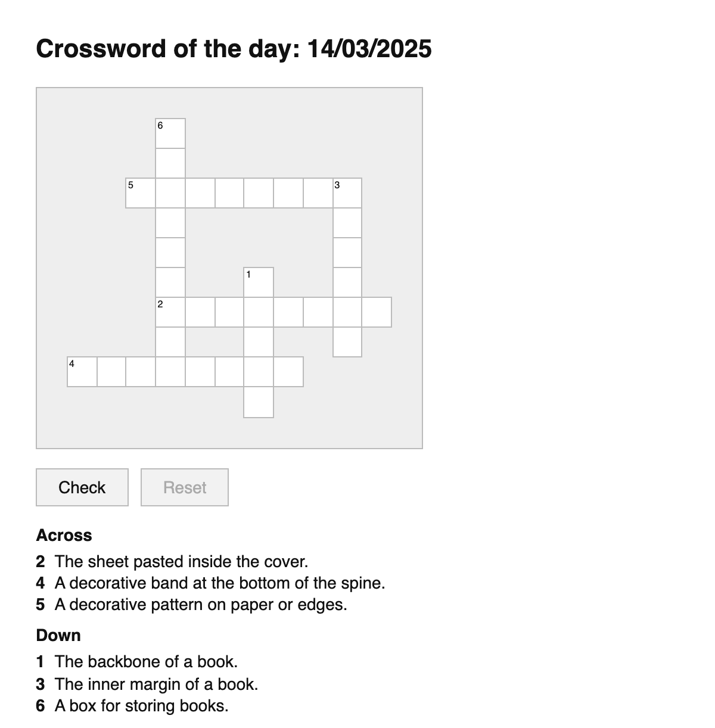Select the last cell of 4 Across

[x=288, y=372]
